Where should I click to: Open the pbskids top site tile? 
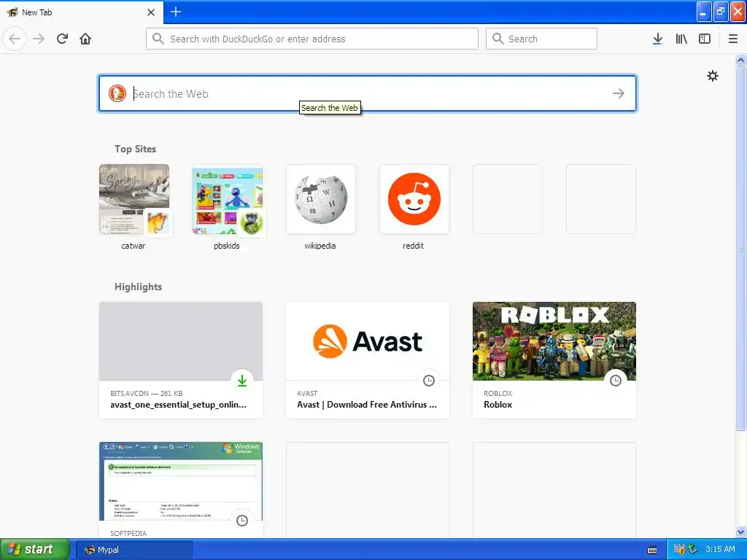pyautogui.click(x=228, y=199)
